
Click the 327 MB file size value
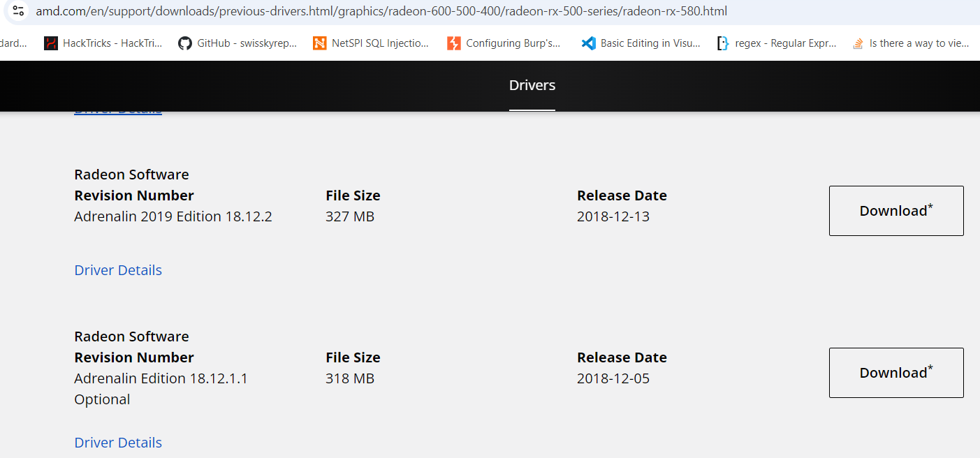(350, 216)
